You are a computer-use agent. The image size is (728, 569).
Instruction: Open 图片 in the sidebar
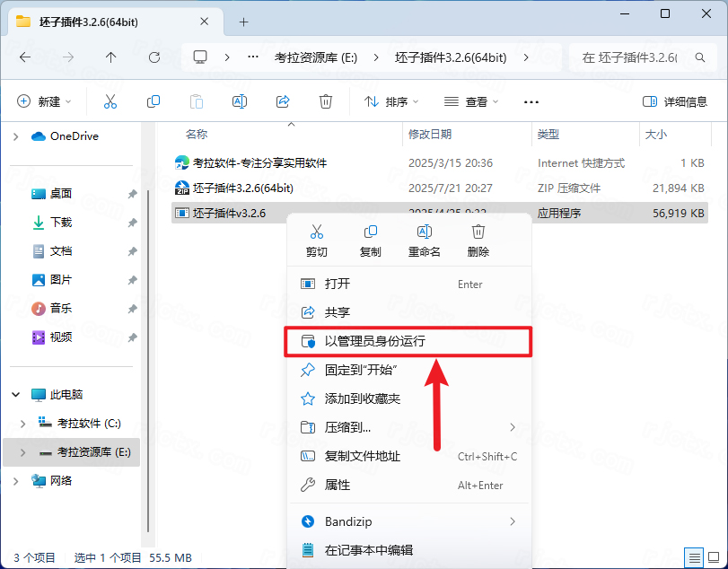61,280
